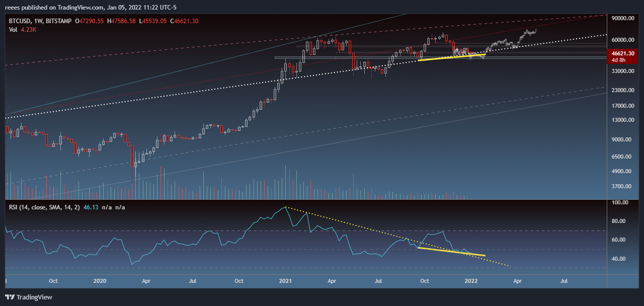Click the 33000.00 price axis label
The image size is (644, 306).
622,71
